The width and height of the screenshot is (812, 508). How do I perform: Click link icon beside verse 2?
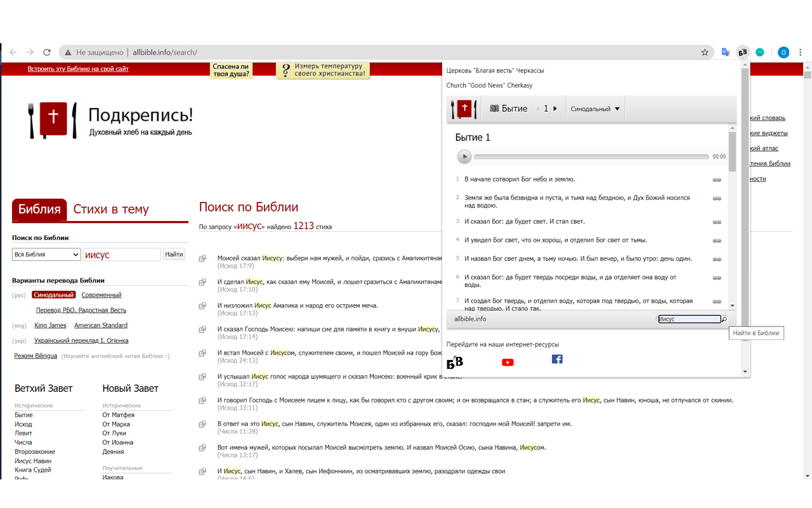pos(717,199)
